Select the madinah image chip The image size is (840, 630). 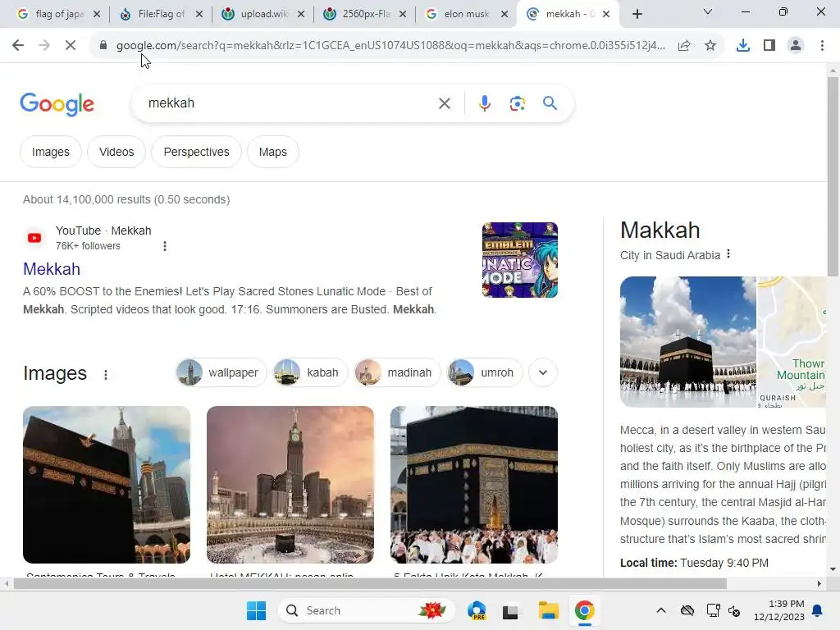tap(397, 372)
